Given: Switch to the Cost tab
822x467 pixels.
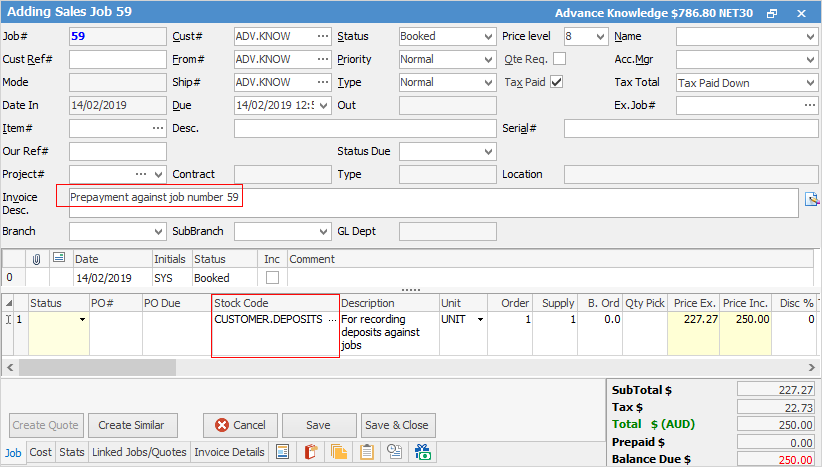Looking at the screenshot, I should [x=41, y=453].
